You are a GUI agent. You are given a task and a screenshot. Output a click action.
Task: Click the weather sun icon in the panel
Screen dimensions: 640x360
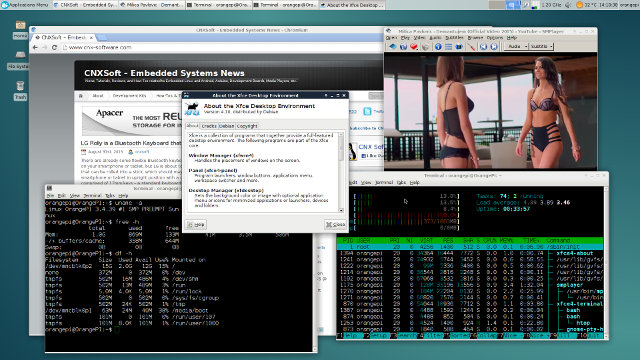pyautogui.click(x=579, y=5)
